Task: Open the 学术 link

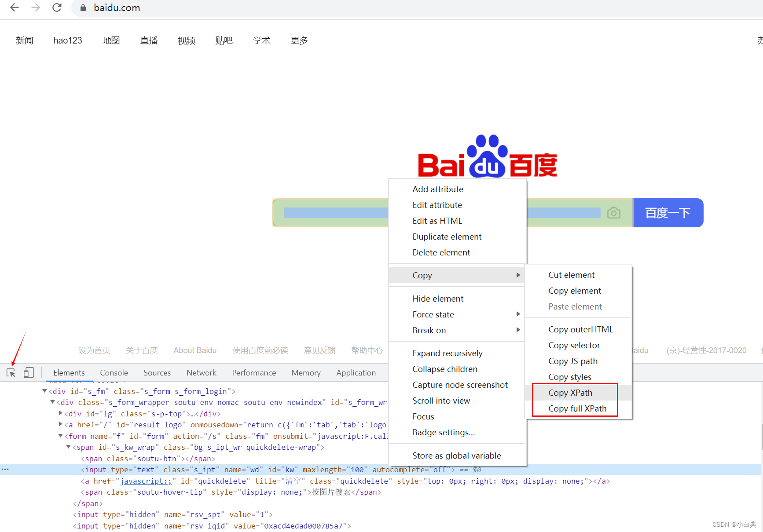Action: [x=261, y=40]
